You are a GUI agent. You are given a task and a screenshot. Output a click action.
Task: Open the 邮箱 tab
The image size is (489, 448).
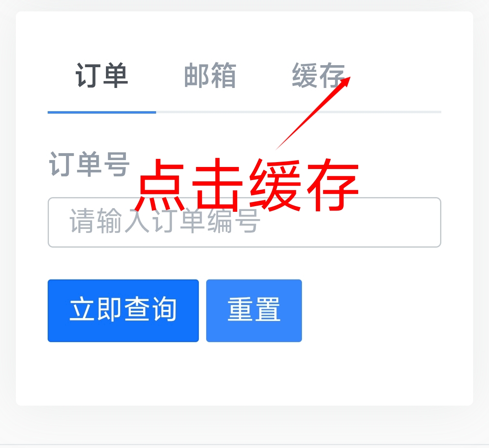pos(210,76)
